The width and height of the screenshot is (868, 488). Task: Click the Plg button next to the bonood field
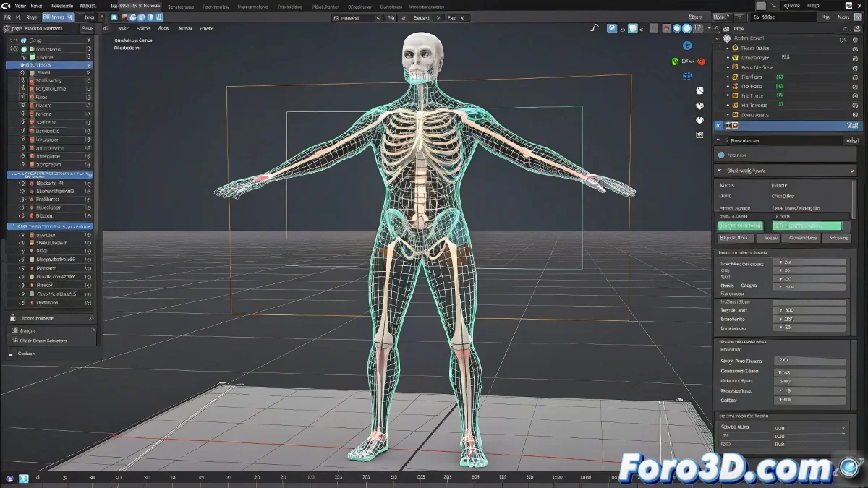tap(391, 17)
